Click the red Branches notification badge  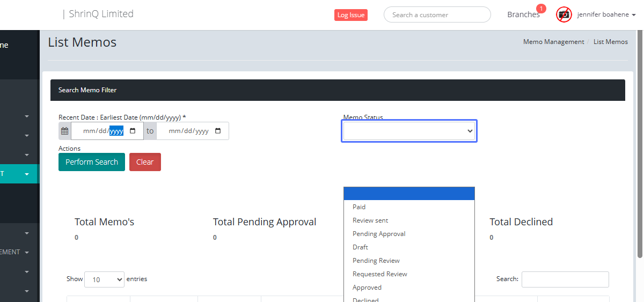pyautogui.click(x=541, y=9)
